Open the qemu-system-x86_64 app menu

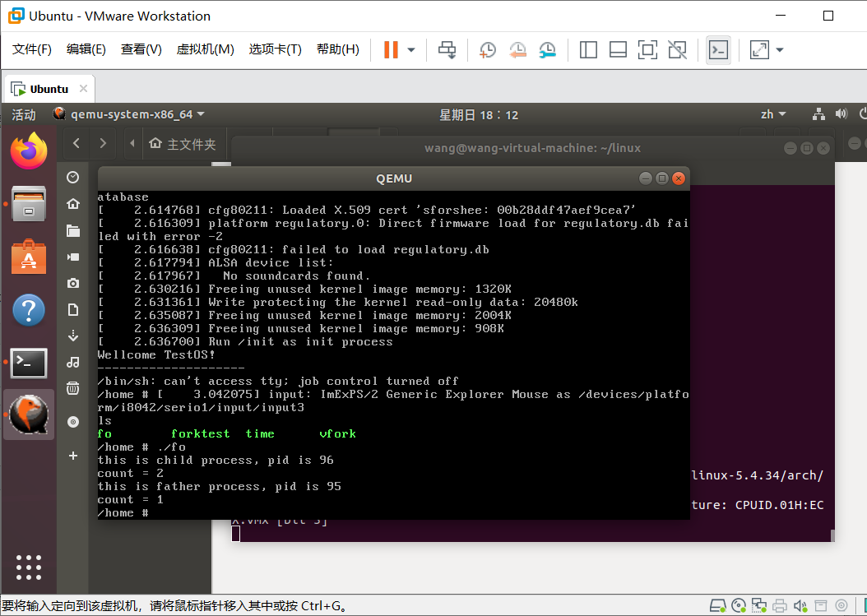coord(129,114)
